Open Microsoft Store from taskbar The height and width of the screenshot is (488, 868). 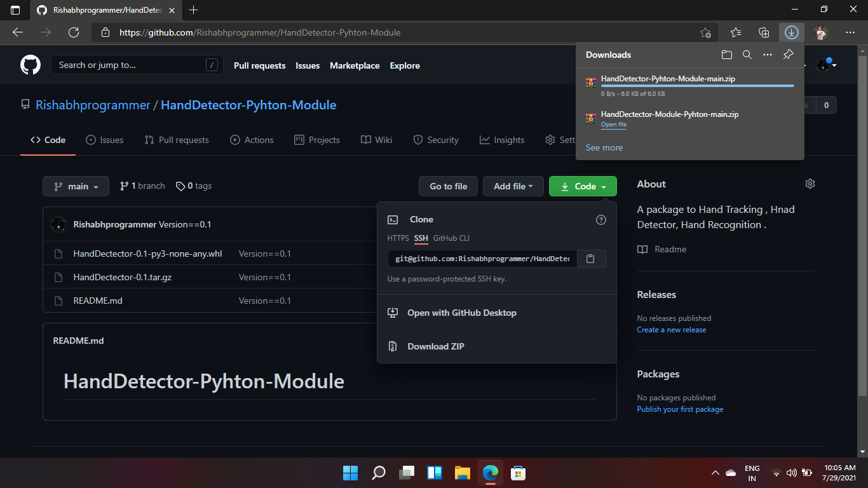pos(518,473)
